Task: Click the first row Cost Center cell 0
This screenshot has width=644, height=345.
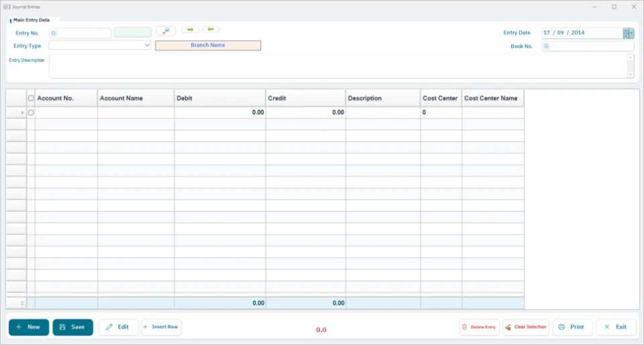Action: click(x=441, y=113)
